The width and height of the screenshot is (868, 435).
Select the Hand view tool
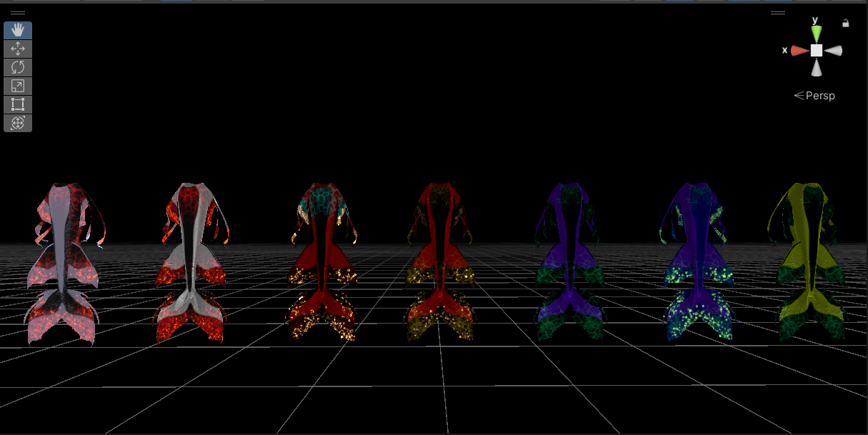tap(18, 30)
